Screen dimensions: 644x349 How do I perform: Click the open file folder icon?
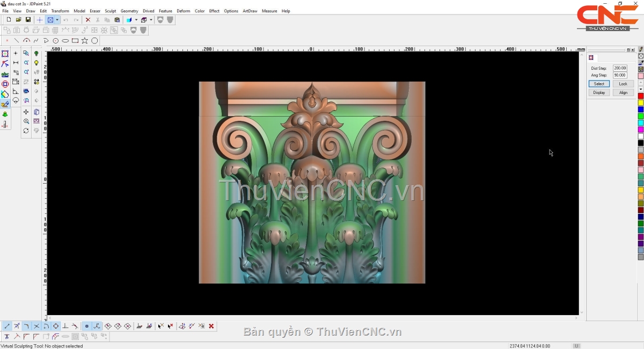18,20
